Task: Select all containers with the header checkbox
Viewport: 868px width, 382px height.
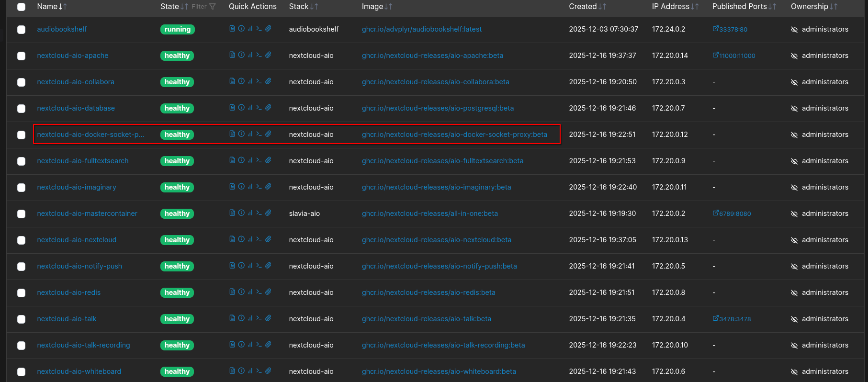Action: pyautogui.click(x=21, y=7)
